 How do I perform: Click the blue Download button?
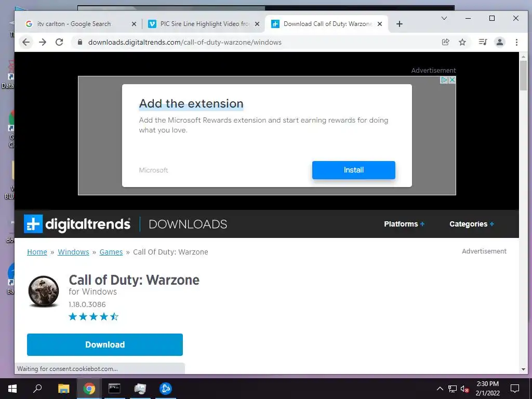point(105,345)
